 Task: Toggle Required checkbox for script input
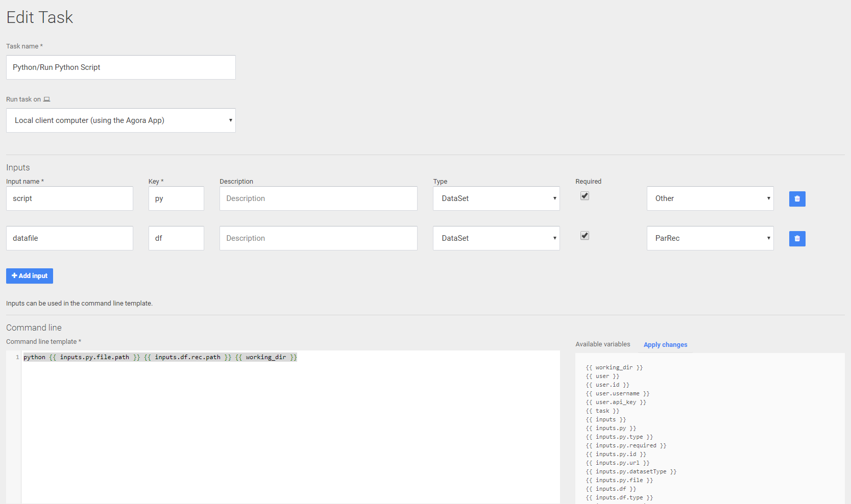point(585,196)
